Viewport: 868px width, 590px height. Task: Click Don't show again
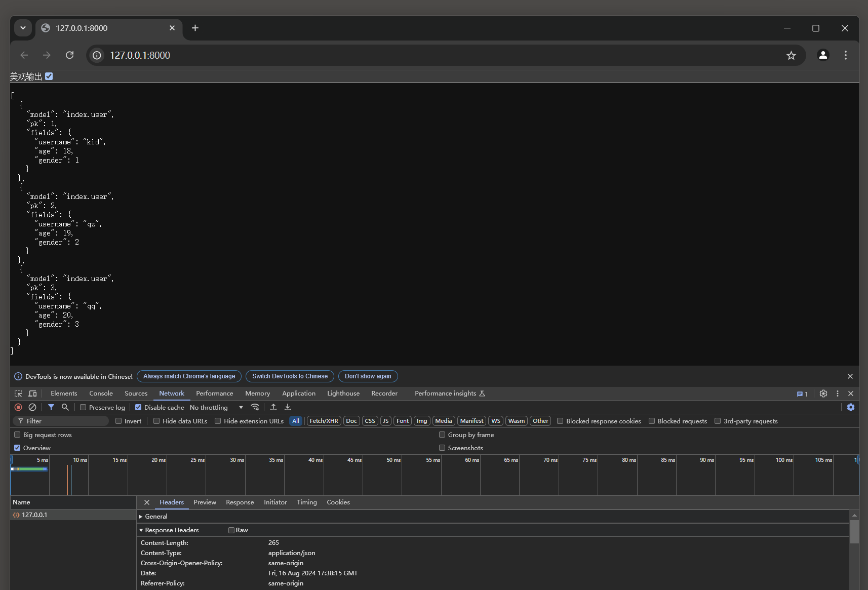click(368, 376)
